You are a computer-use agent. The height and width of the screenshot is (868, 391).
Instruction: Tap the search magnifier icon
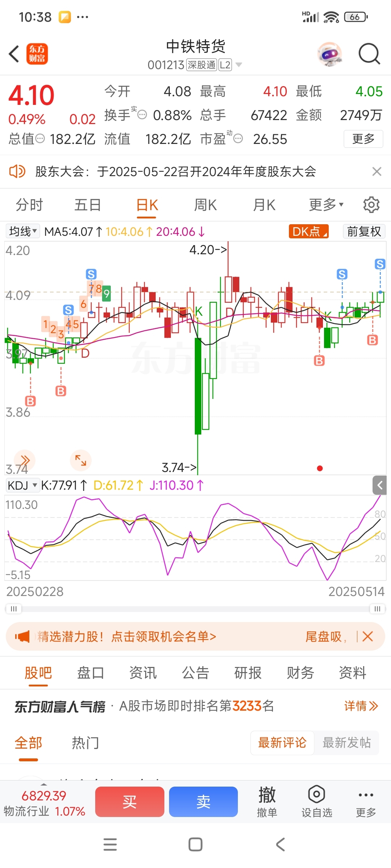click(x=369, y=54)
